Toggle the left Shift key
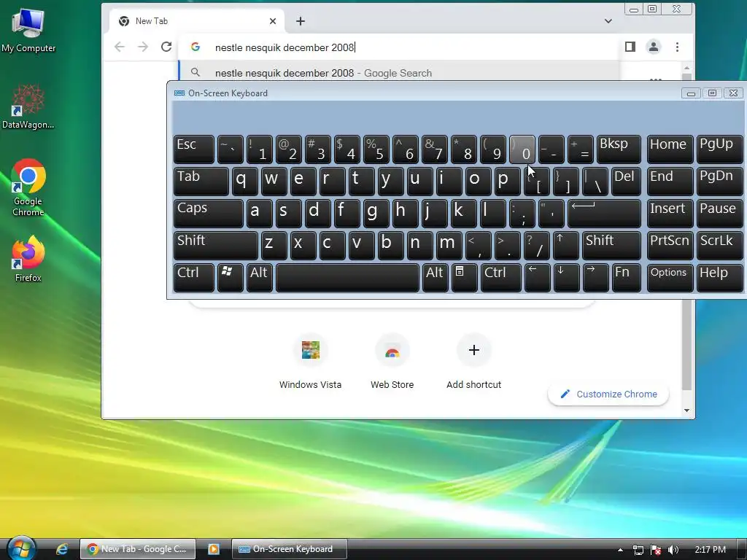Screen dimensions: 747x560 (x=215, y=245)
